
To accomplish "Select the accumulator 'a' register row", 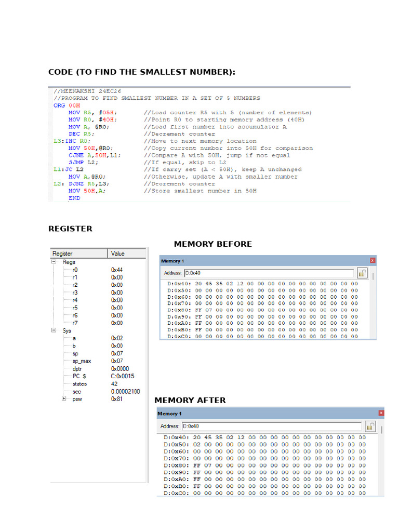I will [98, 338].
